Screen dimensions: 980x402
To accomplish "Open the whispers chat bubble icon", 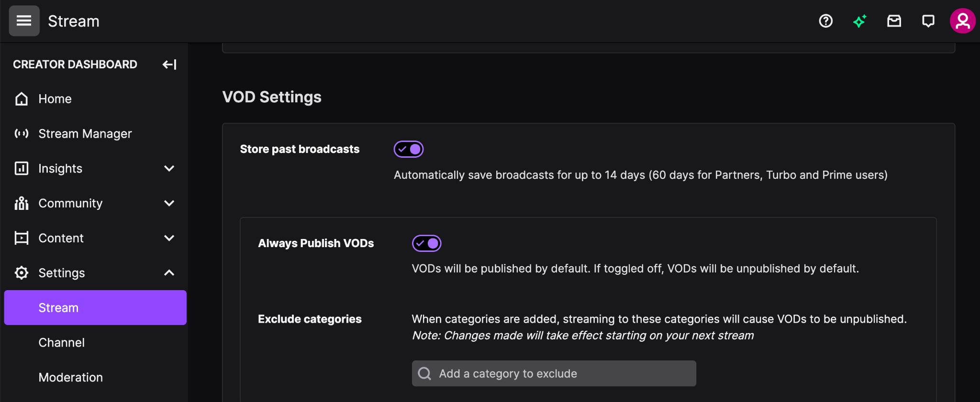I will tap(928, 21).
